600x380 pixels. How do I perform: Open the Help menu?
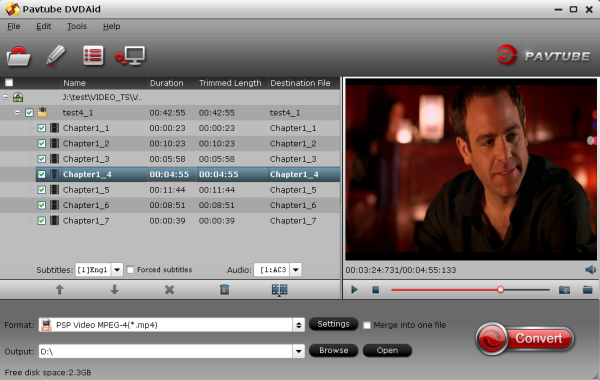(x=111, y=26)
